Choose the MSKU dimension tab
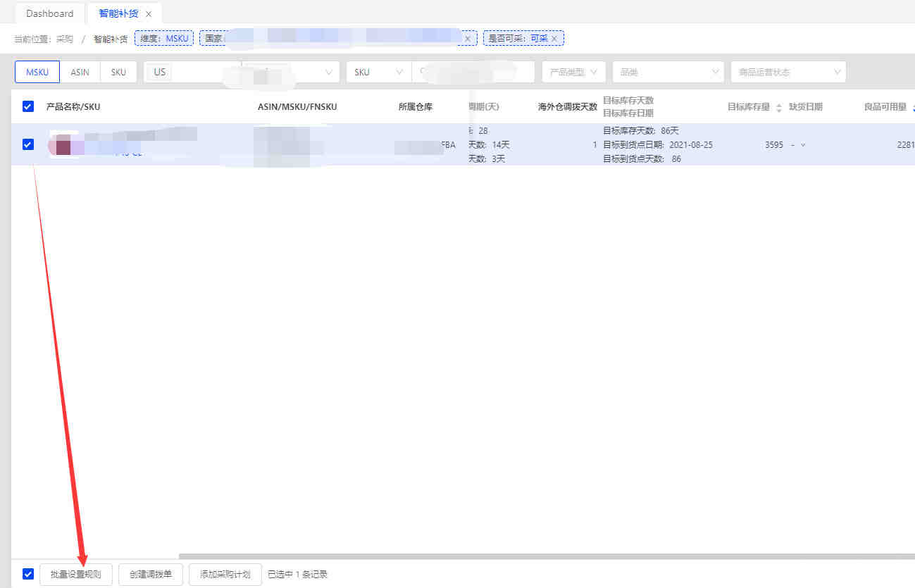The height and width of the screenshot is (588, 915). (37, 72)
